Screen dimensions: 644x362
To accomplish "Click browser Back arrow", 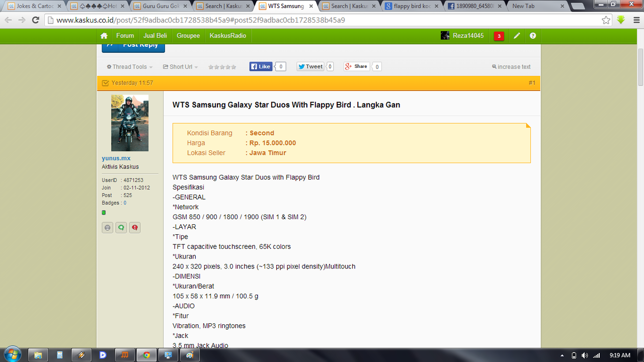I will pyautogui.click(x=8, y=20).
